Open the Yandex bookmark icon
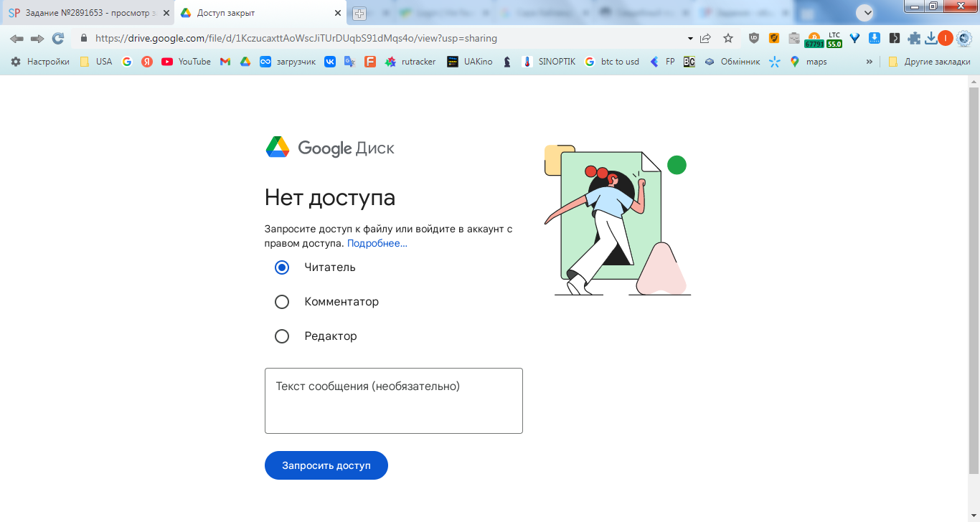This screenshot has height=522, width=980. (147, 62)
